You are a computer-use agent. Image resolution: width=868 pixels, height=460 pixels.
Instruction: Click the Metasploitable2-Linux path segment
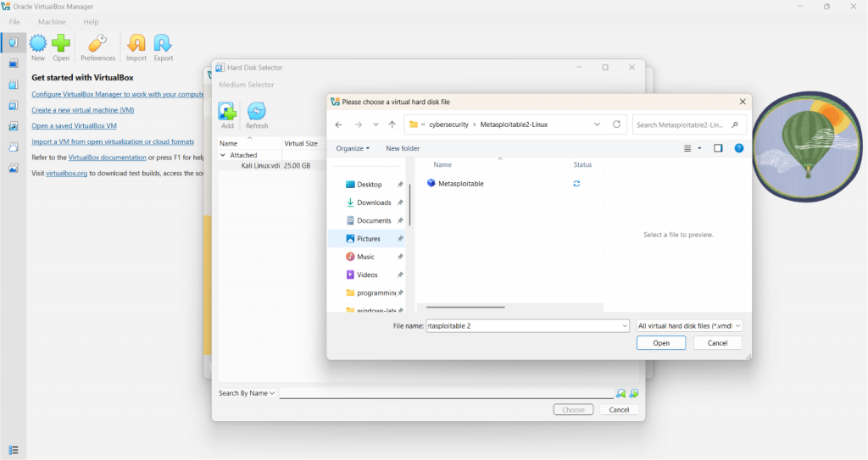[514, 125]
